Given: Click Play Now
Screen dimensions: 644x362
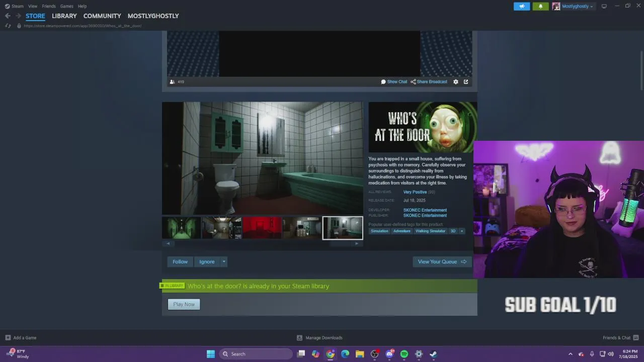Looking at the screenshot, I should point(184,304).
